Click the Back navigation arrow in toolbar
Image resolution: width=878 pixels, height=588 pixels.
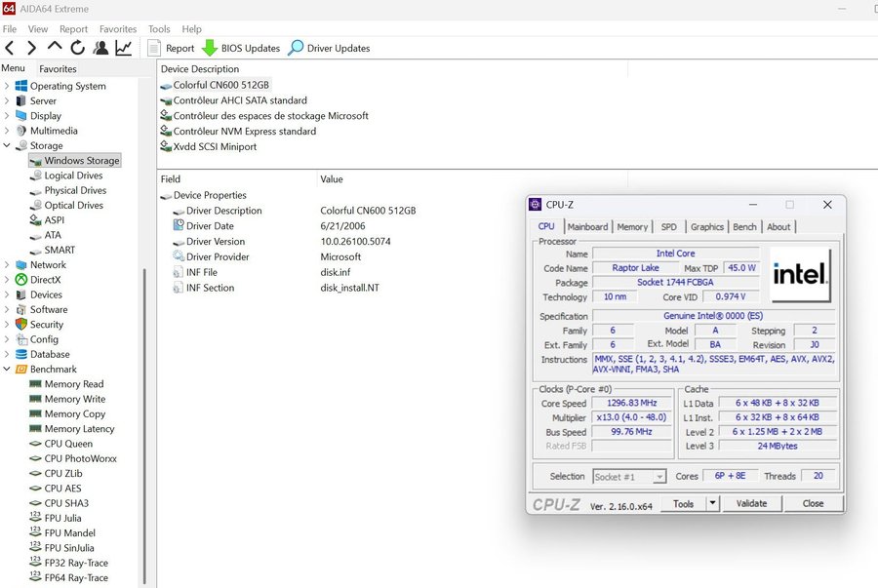[x=10, y=48]
